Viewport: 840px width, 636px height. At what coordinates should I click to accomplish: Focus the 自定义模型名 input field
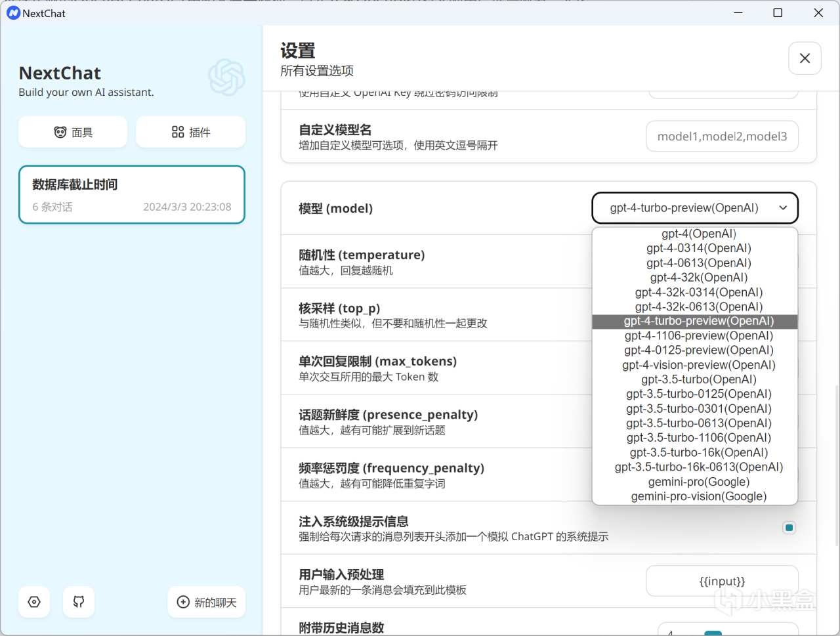722,136
